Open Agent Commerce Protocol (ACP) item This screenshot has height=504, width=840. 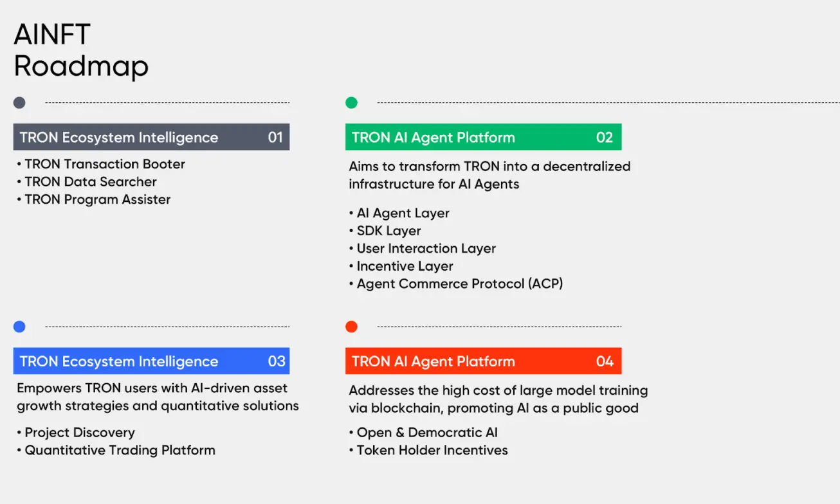(x=459, y=283)
